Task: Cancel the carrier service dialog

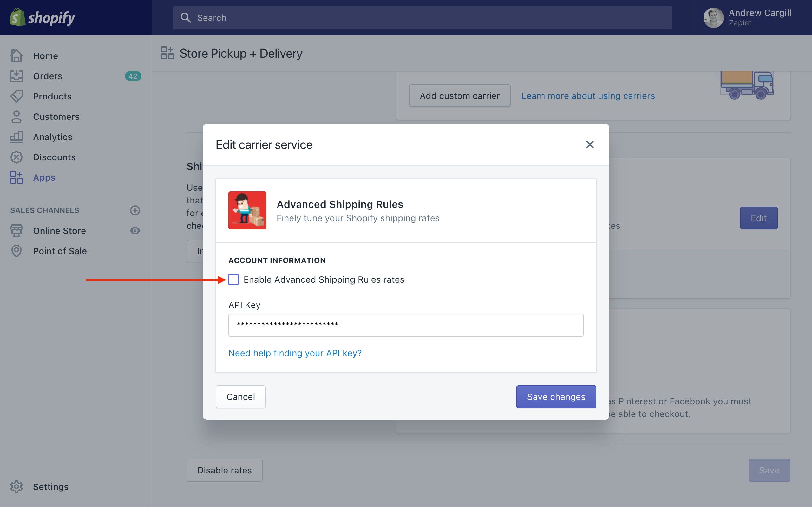Action: [240, 397]
